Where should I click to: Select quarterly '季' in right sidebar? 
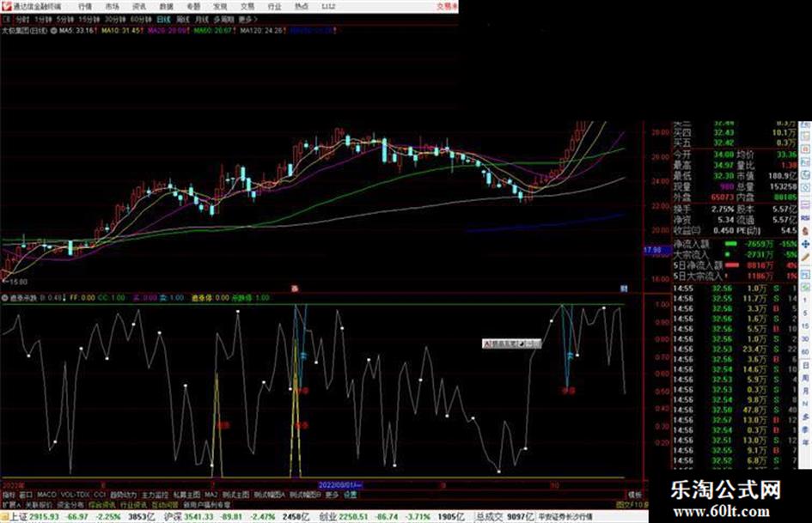805,429
